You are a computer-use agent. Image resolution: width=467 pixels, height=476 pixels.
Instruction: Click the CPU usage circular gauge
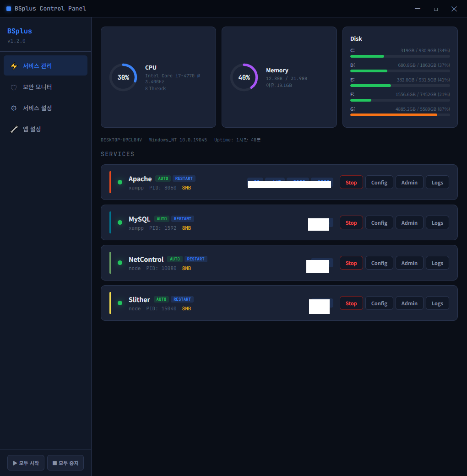pos(123,77)
